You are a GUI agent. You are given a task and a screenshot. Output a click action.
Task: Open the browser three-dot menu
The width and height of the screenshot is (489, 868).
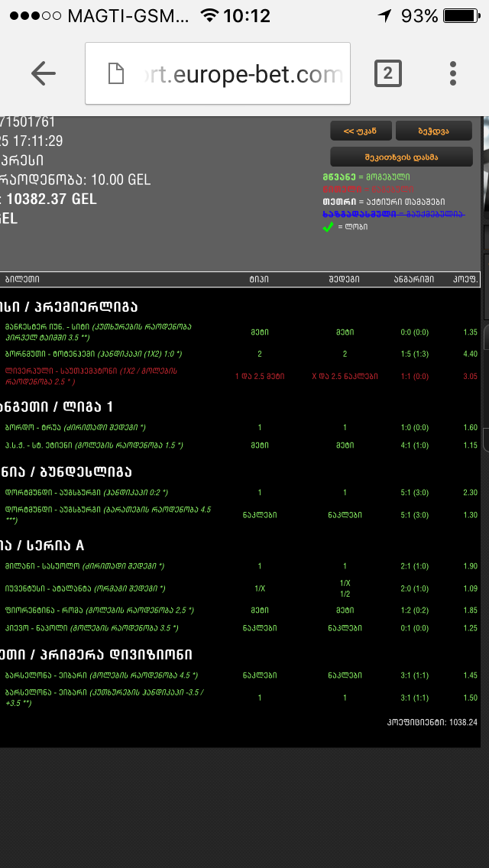pyautogui.click(x=453, y=73)
